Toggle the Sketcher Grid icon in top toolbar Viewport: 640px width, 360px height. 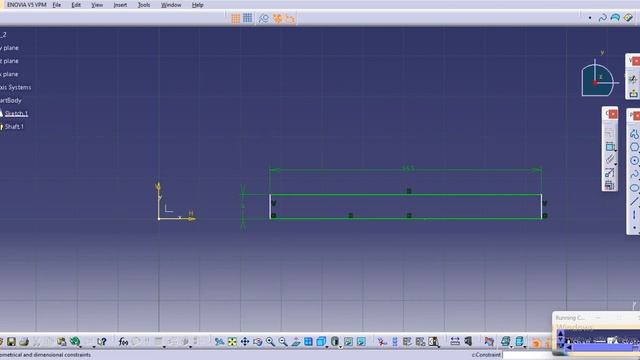[236, 18]
